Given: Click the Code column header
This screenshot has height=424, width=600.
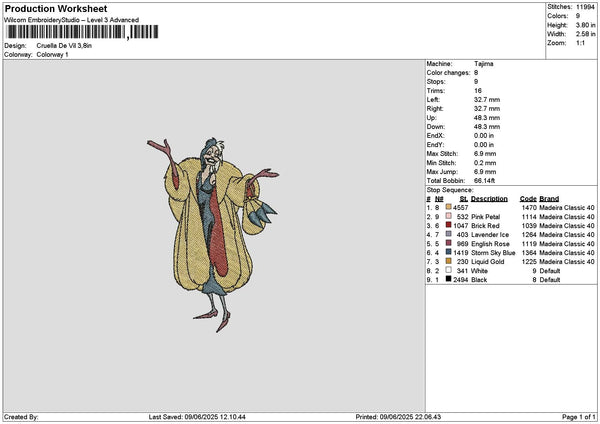Looking at the screenshot, I should [x=528, y=198].
